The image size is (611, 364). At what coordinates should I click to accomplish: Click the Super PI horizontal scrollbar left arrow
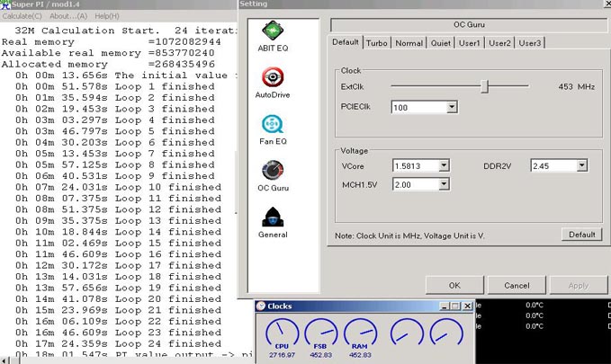click(4, 360)
